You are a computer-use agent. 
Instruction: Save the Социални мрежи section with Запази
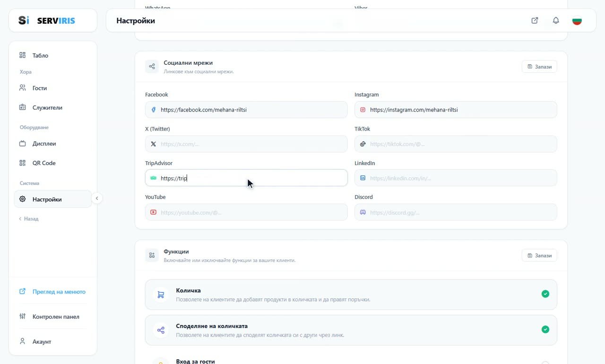[539, 67]
